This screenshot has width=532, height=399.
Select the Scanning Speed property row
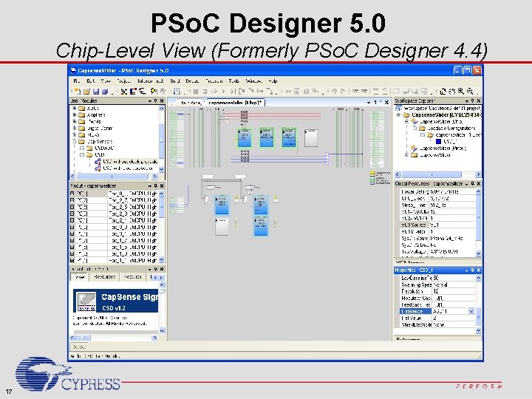[x=437, y=284]
